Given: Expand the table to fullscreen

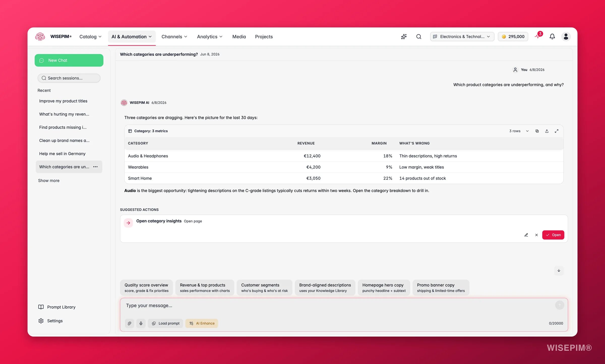Looking at the screenshot, I should (x=557, y=131).
